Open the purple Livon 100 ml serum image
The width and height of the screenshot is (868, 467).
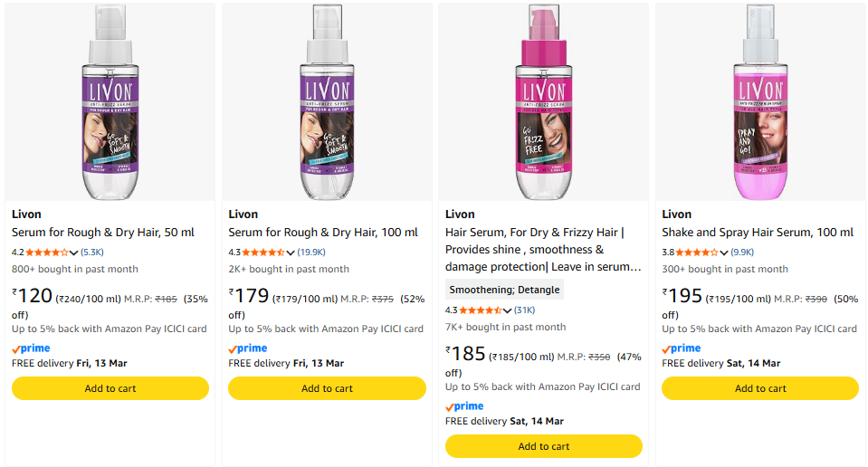point(327,101)
